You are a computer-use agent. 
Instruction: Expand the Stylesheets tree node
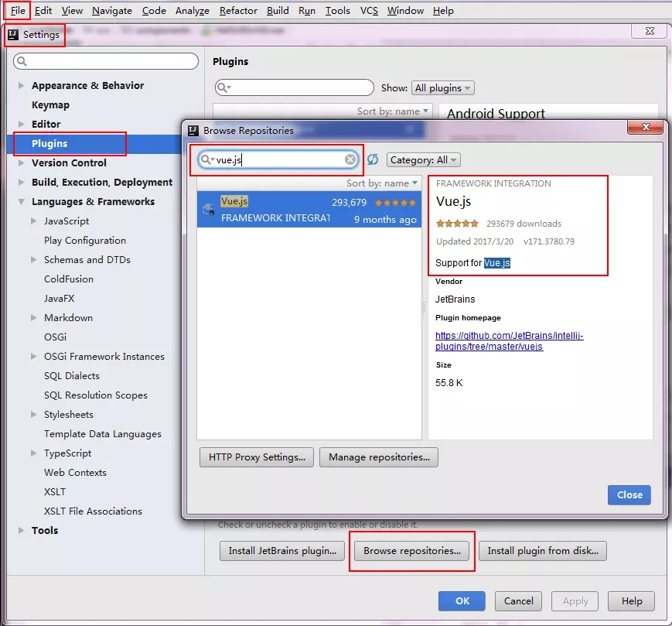(33, 414)
